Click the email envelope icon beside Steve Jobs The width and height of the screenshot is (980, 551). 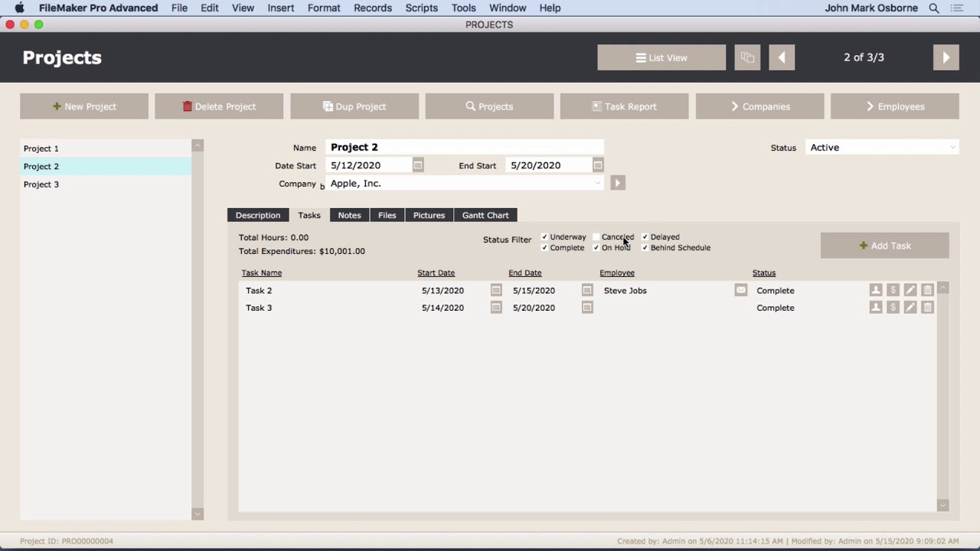click(x=740, y=290)
